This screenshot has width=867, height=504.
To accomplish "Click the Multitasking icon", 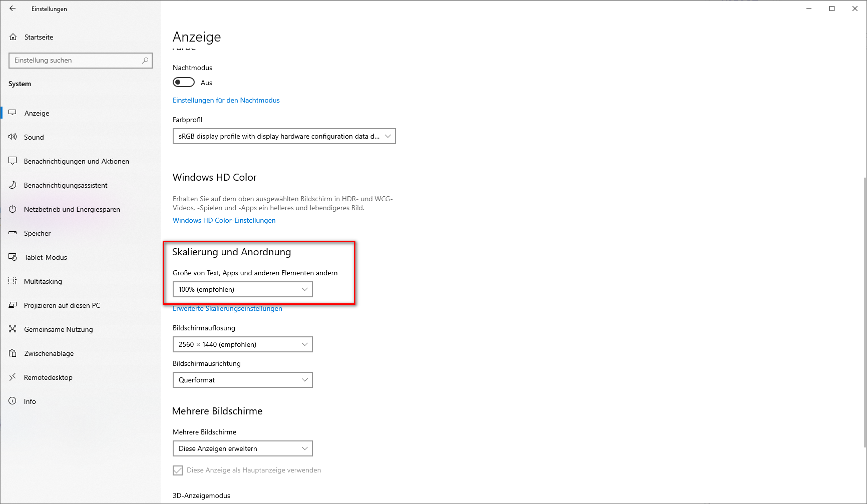I will [x=13, y=281].
